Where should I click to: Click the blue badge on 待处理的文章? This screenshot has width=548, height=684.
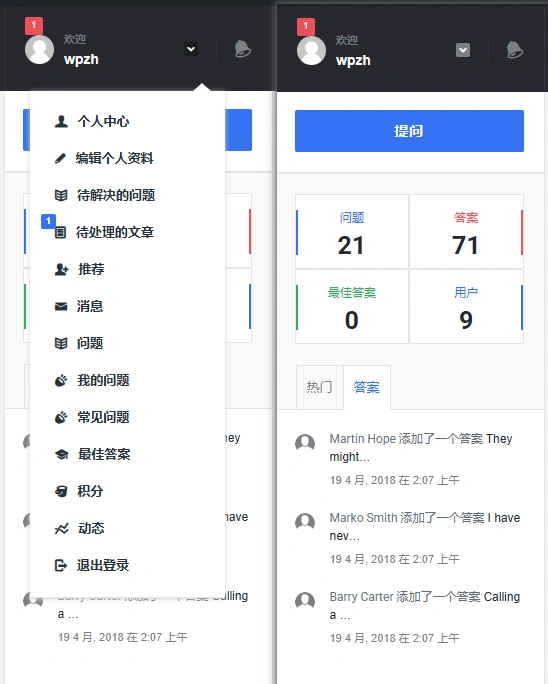[x=48, y=221]
